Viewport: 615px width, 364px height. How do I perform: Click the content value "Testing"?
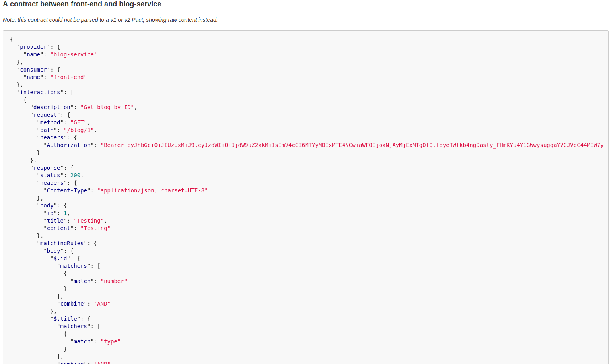(95, 228)
